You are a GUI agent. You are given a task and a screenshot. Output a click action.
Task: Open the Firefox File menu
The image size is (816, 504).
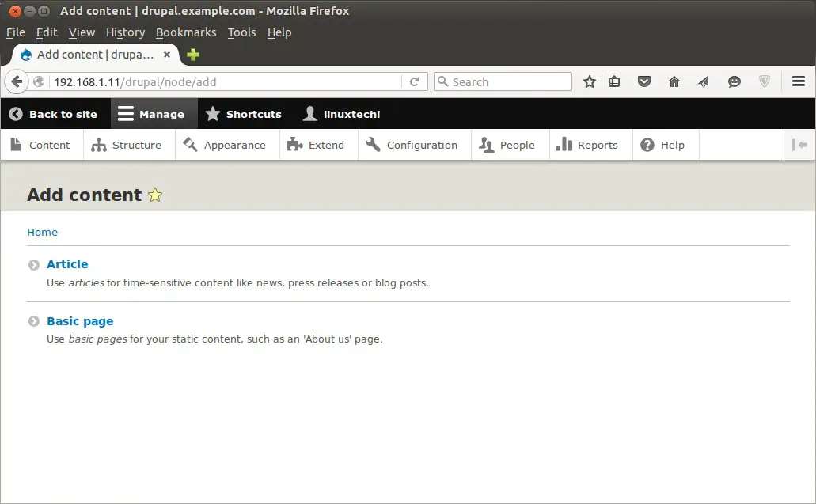[x=16, y=32]
